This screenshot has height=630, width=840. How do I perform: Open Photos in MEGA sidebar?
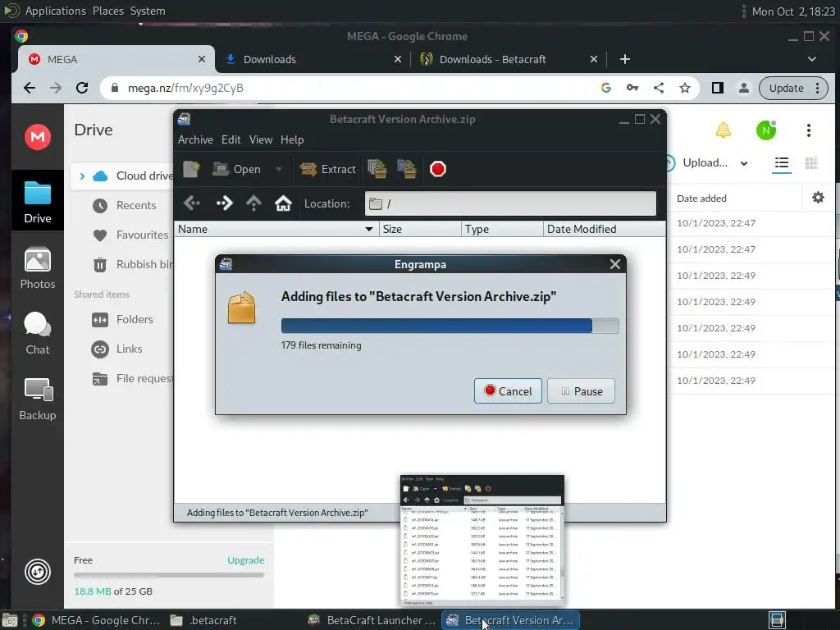tap(38, 268)
